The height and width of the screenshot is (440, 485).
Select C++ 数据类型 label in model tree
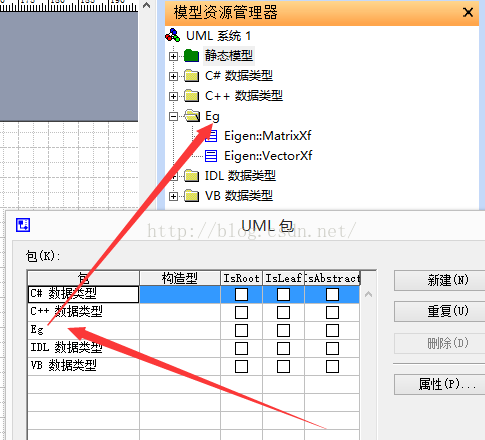[244, 96]
